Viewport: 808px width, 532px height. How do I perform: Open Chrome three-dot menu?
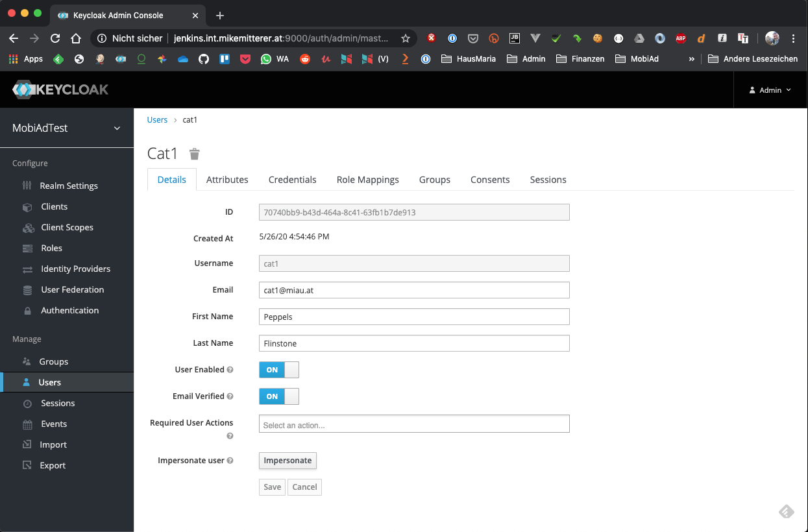pyautogui.click(x=793, y=38)
